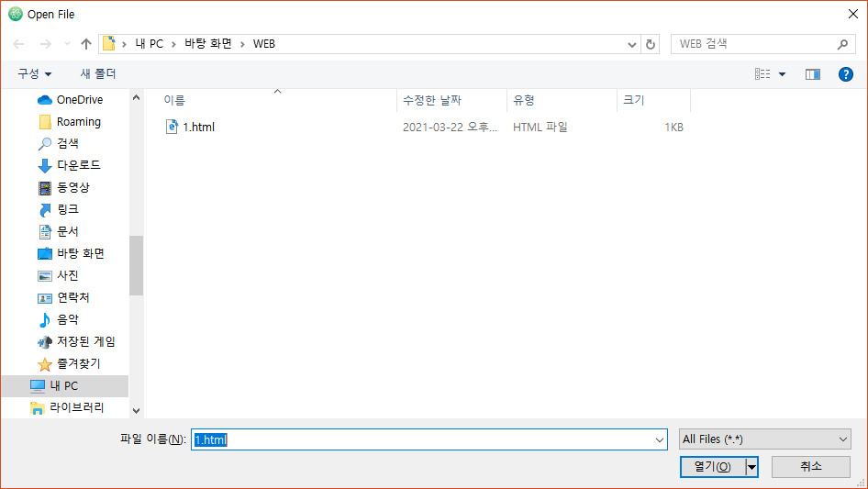Select OneDrive in the navigation pane
868x489 pixels.
point(71,100)
